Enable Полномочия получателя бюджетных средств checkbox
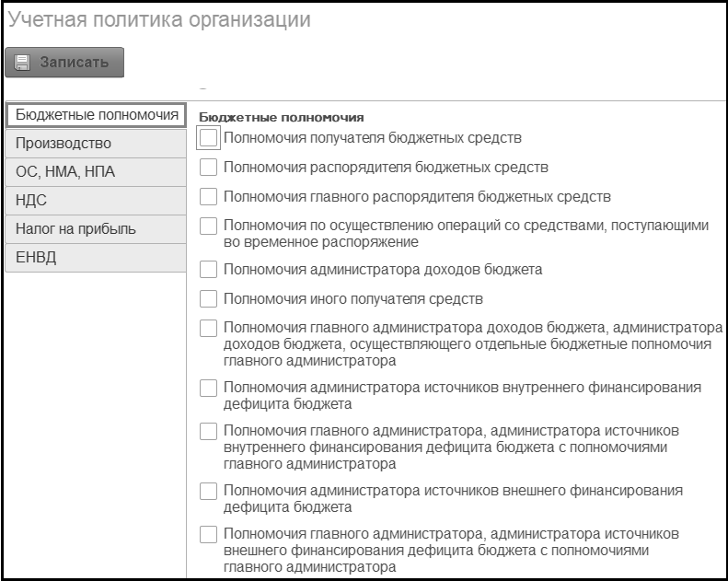This screenshot has width=728, height=581. [x=209, y=138]
